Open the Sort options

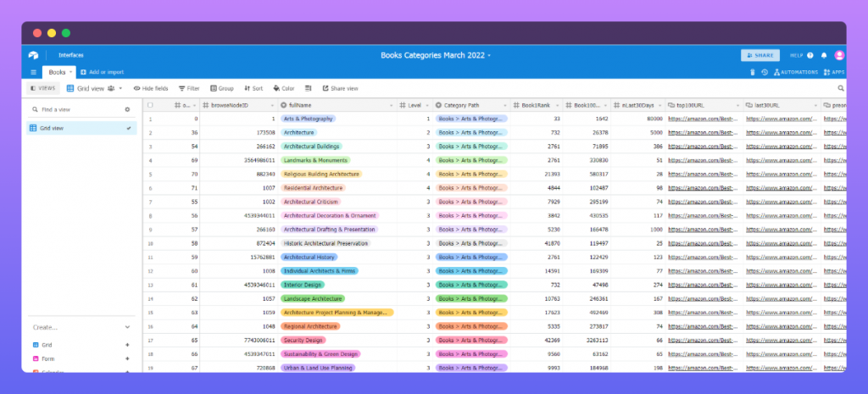coord(253,88)
